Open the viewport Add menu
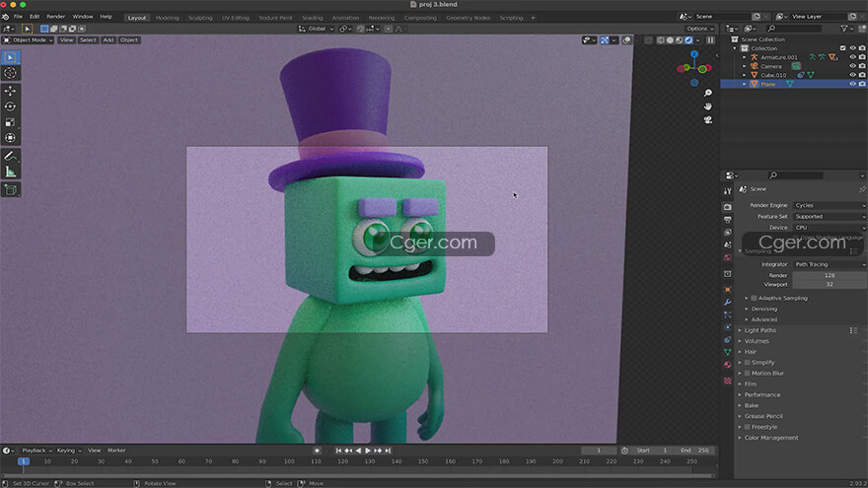Viewport: 868px width, 488px height. [108, 39]
